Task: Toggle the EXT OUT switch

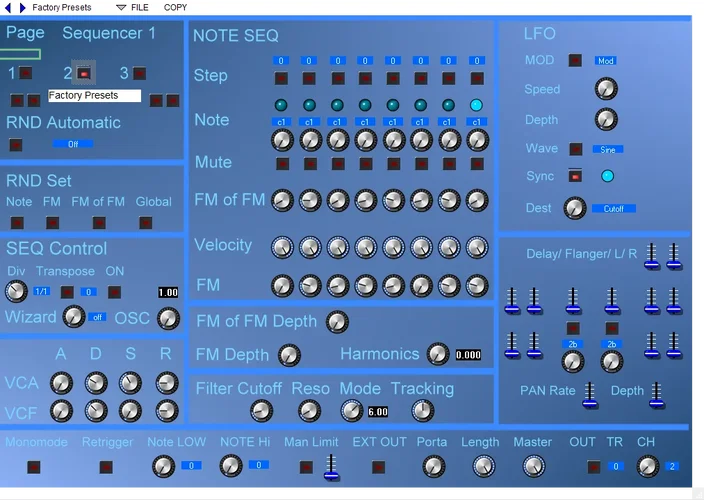Action: (379, 466)
